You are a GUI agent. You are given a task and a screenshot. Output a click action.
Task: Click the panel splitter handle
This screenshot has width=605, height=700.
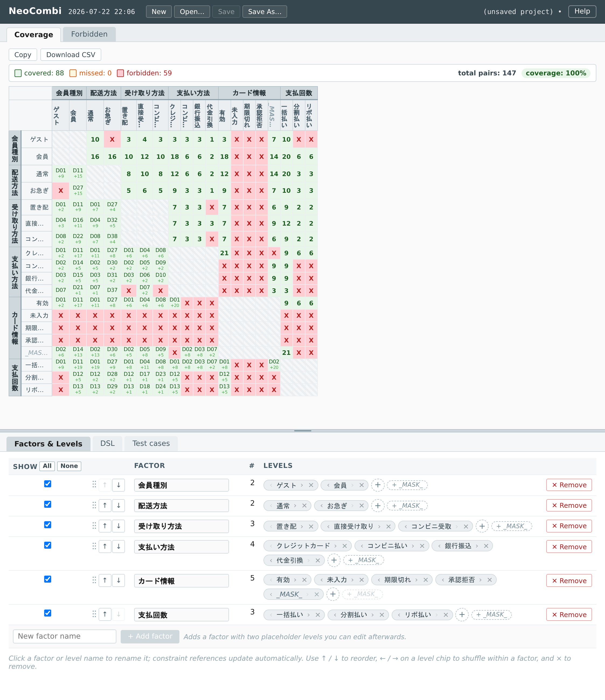(x=302, y=431)
